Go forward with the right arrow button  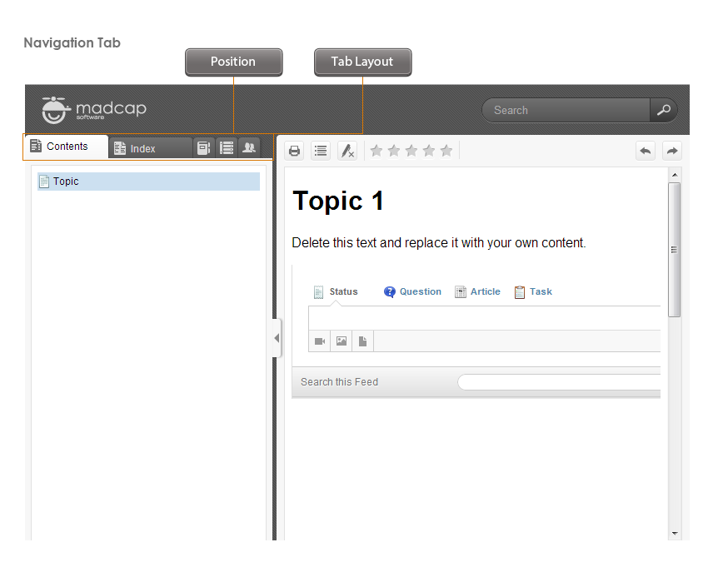click(x=672, y=151)
